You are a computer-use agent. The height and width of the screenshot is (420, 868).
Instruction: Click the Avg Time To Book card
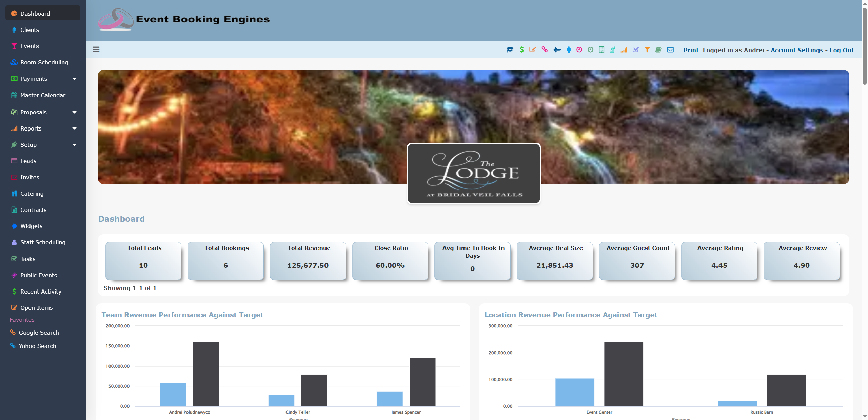point(472,261)
